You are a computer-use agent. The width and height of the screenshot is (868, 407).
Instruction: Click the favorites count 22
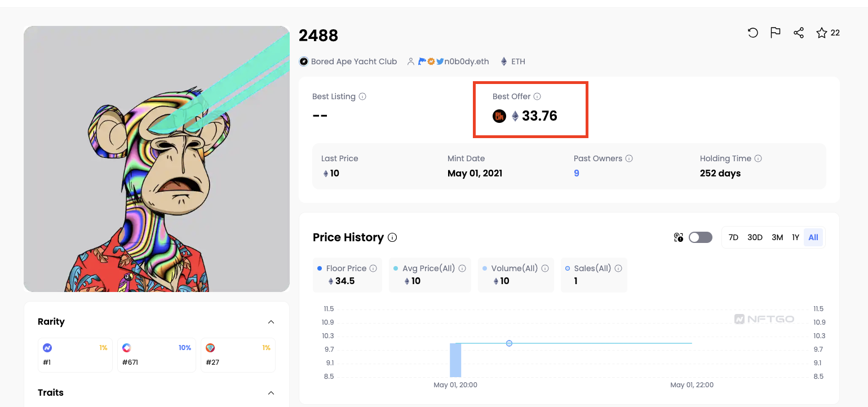[x=835, y=33]
